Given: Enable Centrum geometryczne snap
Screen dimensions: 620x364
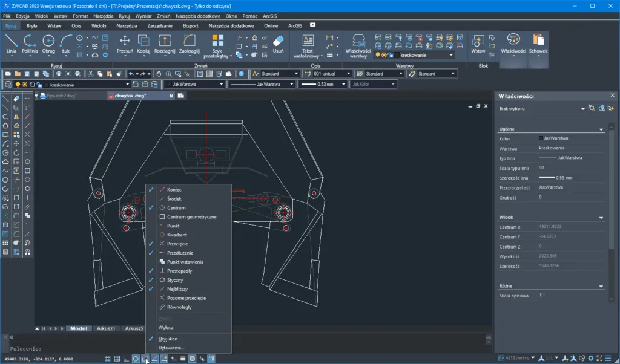Looking at the screenshot, I should click(189, 216).
